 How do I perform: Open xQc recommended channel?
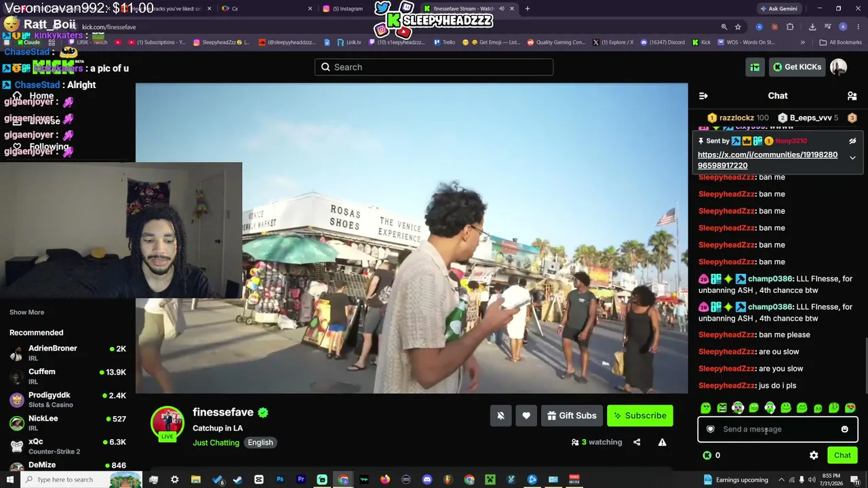coord(68,446)
